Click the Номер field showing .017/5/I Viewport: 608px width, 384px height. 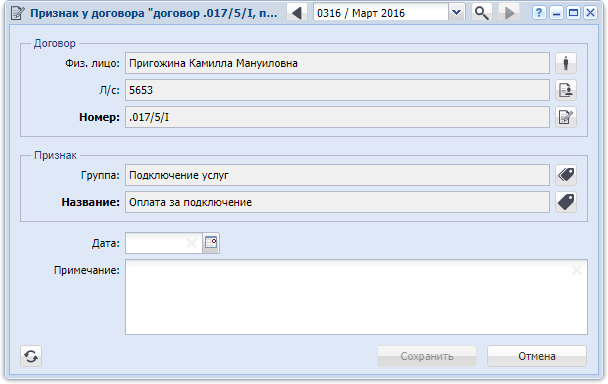(x=337, y=117)
